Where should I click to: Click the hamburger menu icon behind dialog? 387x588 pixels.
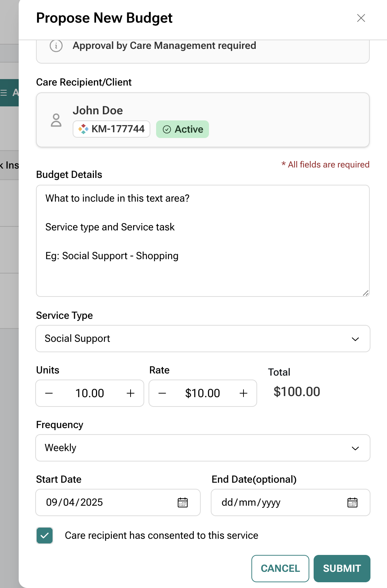(4, 93)
